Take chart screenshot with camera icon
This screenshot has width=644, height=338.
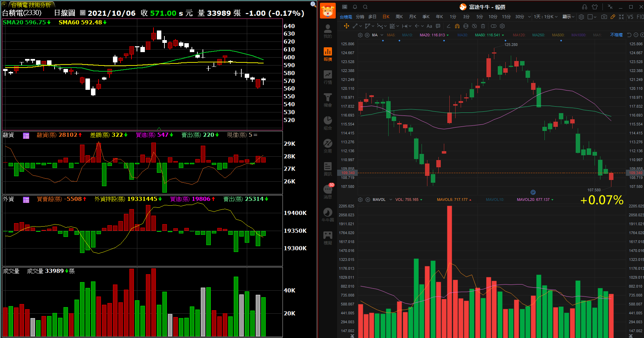(604, 17)
